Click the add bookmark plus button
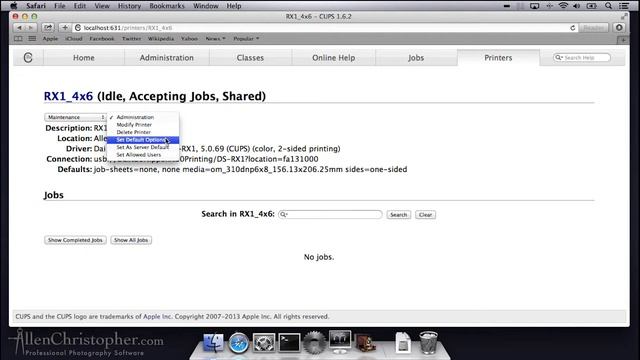 [x=65, y=28]
